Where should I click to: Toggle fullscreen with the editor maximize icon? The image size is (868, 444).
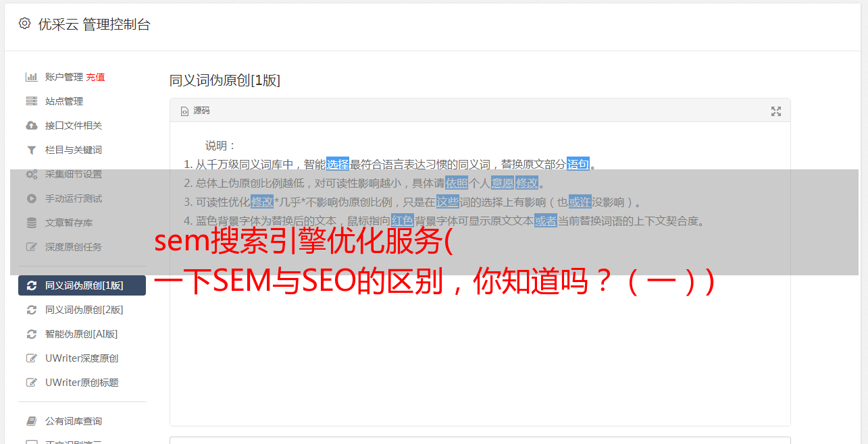tap(776, 111)
